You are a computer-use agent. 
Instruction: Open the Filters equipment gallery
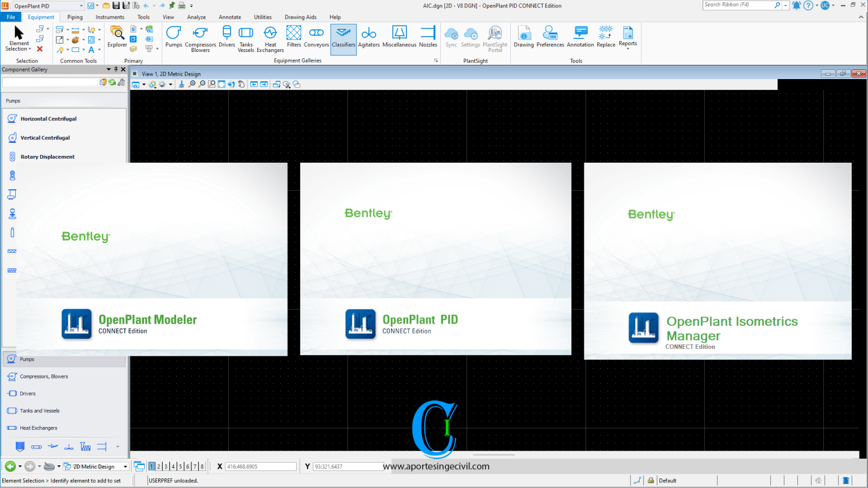coord(294,37)
